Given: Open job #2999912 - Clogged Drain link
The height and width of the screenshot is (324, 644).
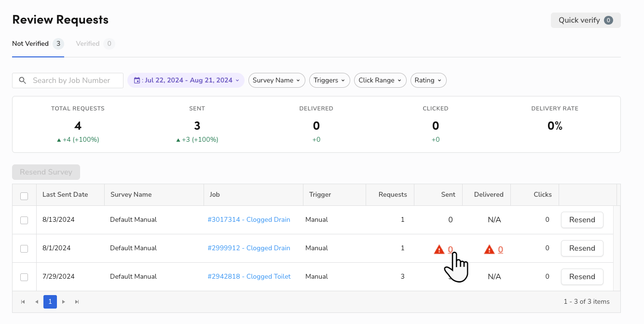Looking at the screenshot, I should point(249,248).
